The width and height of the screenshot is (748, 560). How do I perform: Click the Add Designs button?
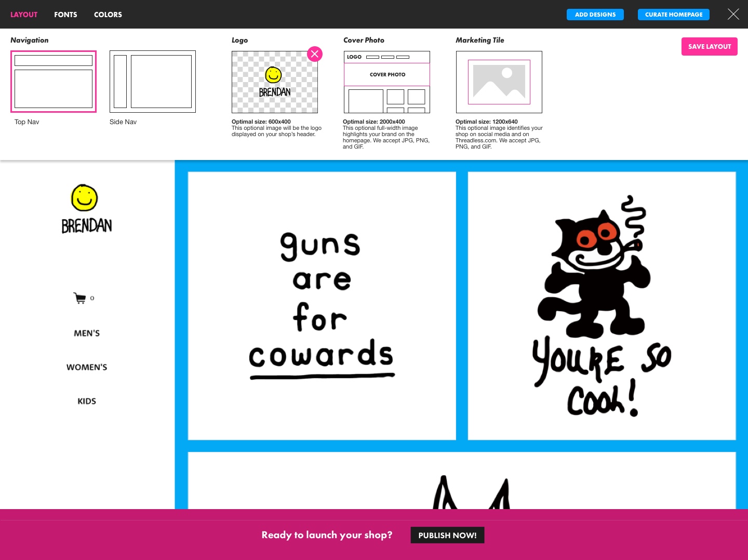pyautogui.click(x=595, y=15)
